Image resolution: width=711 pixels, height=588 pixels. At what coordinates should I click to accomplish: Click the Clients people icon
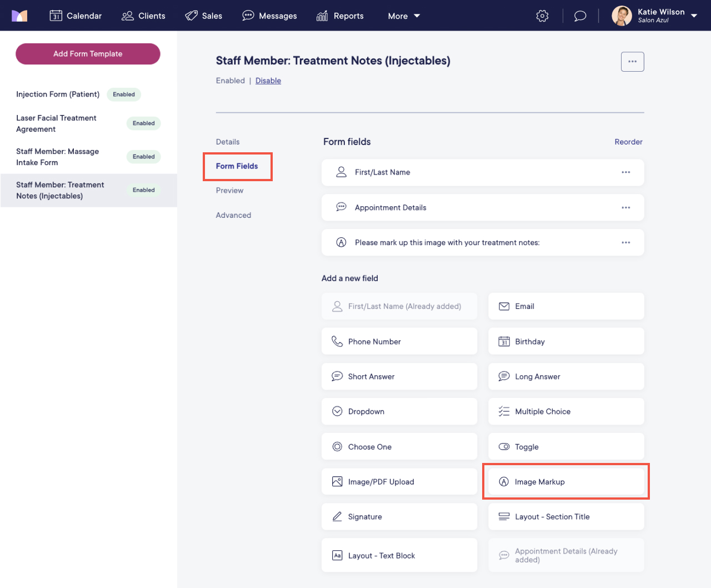click(x=127, y=16)
